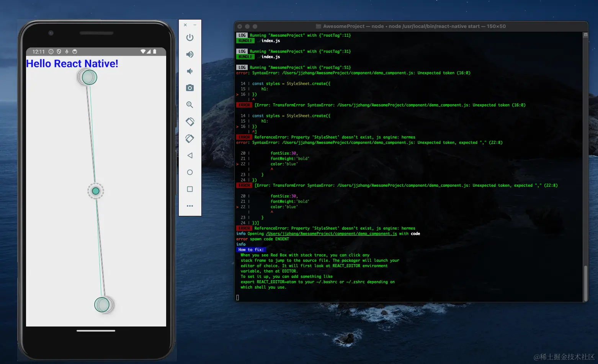Viewport: 598px width, 364px height.
Task: Tap the emulator Home circle button
Action: point(190,172)
